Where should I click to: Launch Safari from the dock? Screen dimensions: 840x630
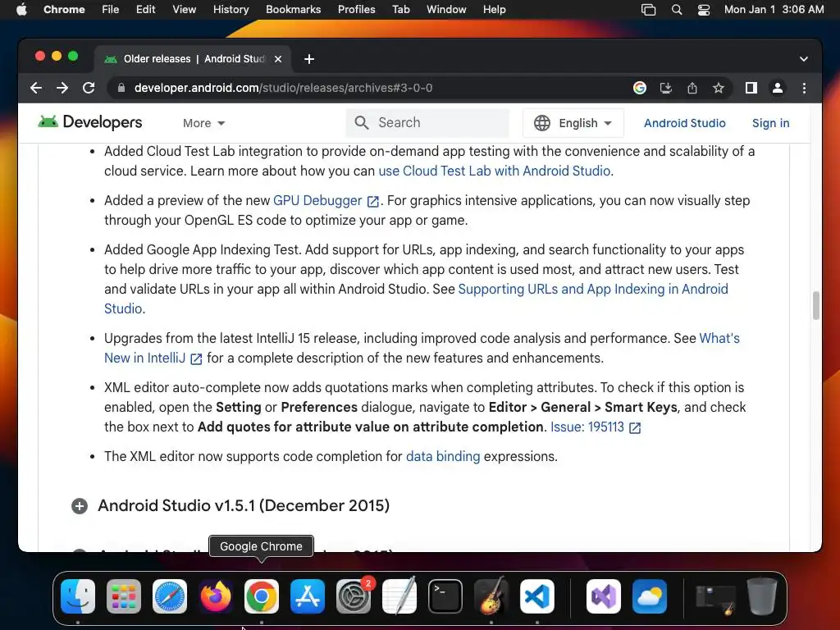click(x=170, y=596)
